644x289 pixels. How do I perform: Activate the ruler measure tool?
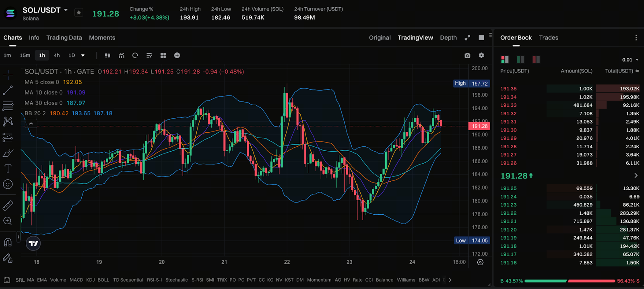coord(8,205)
